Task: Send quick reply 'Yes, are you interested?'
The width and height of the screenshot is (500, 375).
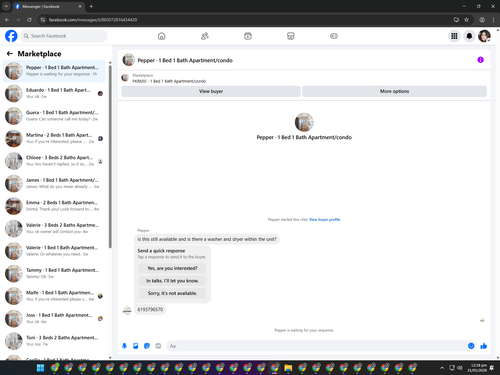Action: [172, 268]
